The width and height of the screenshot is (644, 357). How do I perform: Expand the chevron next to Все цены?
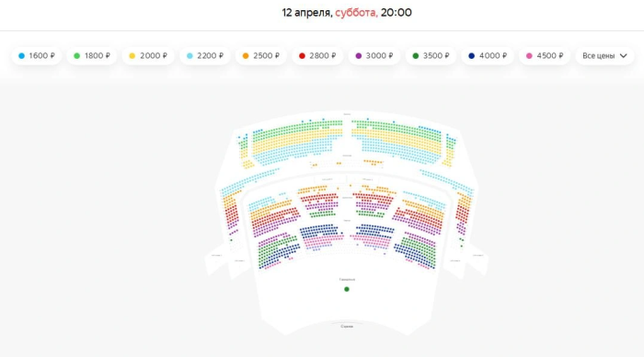click(624, 56)
